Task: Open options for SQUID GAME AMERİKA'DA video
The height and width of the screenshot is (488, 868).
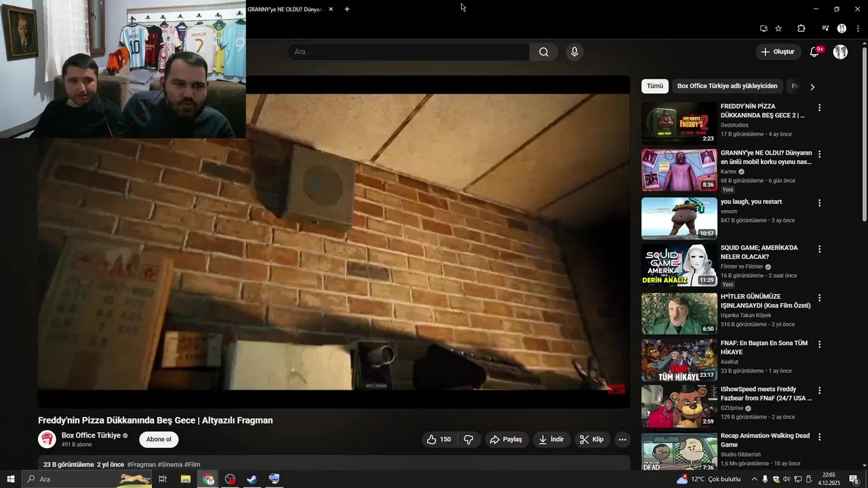Action: tap(819, 249)
